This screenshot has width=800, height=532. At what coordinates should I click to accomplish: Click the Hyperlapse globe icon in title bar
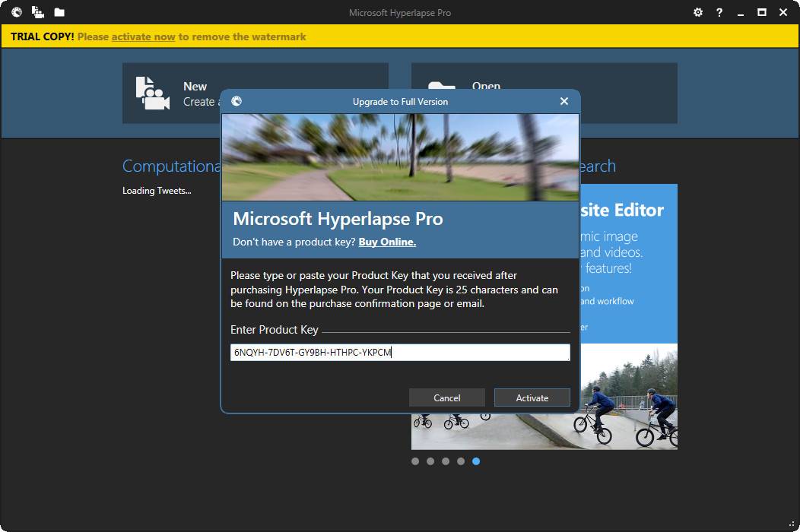17,12
